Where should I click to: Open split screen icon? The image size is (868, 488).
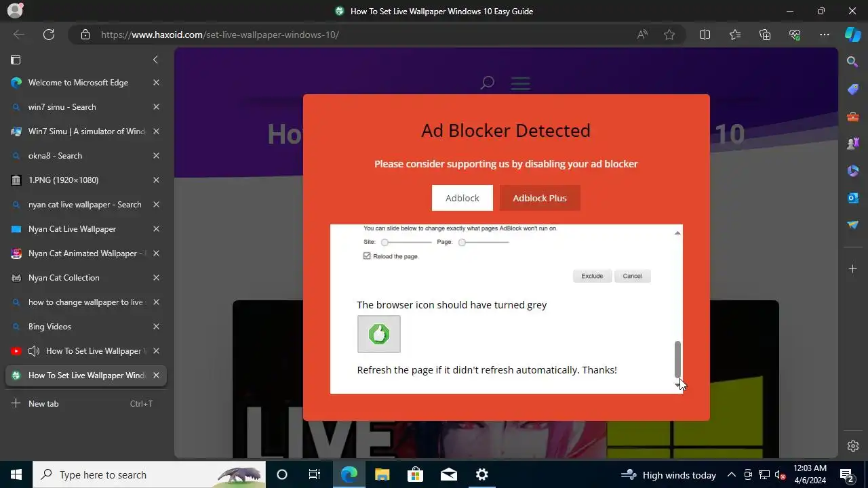coord(705,35)
